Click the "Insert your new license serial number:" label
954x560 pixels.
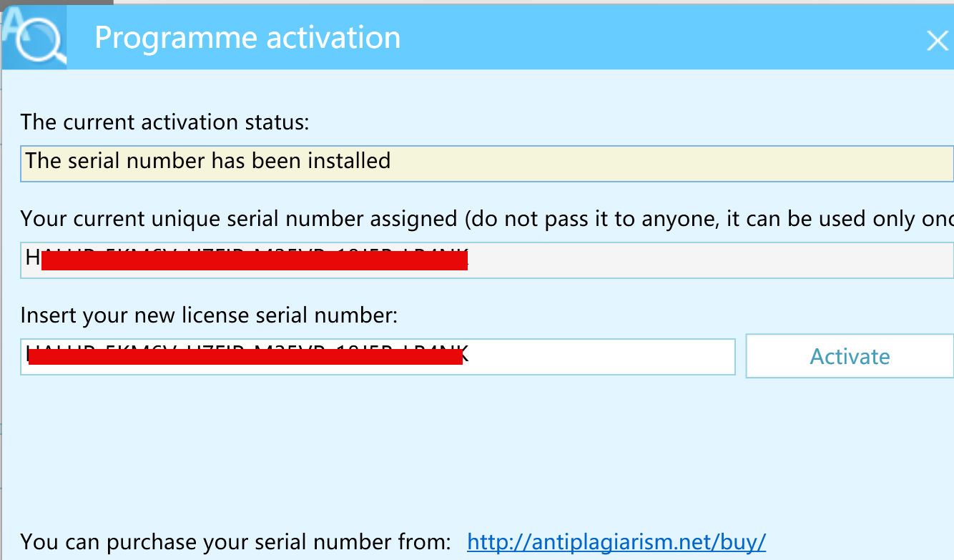pos(209,315)
